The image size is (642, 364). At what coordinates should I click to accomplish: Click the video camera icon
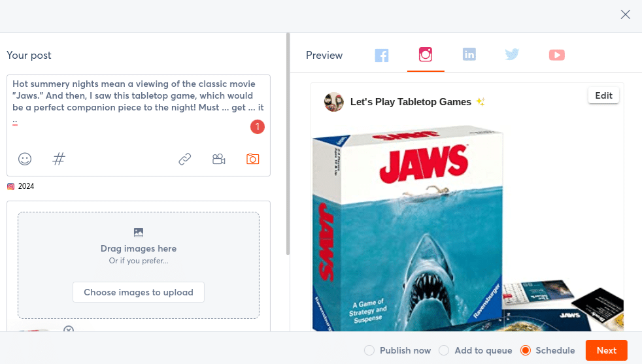pos(219,159)
